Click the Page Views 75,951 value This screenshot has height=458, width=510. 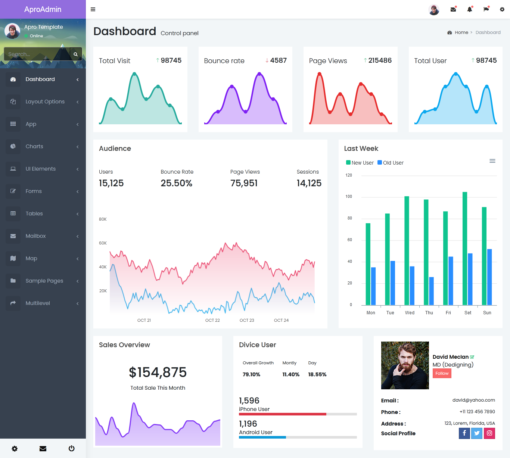click(244, 183)
